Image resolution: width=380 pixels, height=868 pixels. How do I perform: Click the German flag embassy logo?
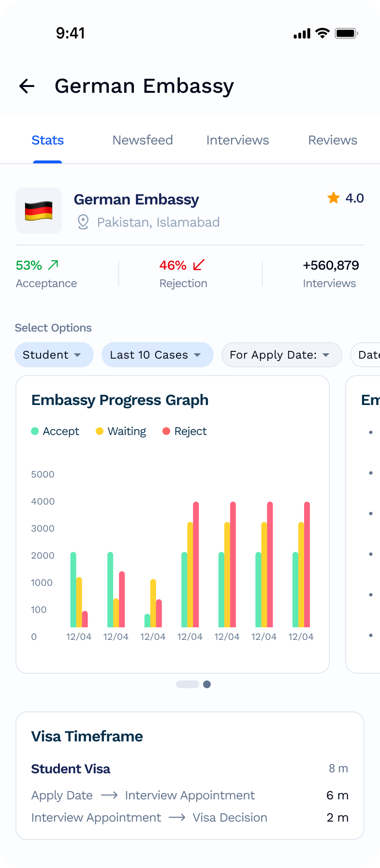[39, 211]
